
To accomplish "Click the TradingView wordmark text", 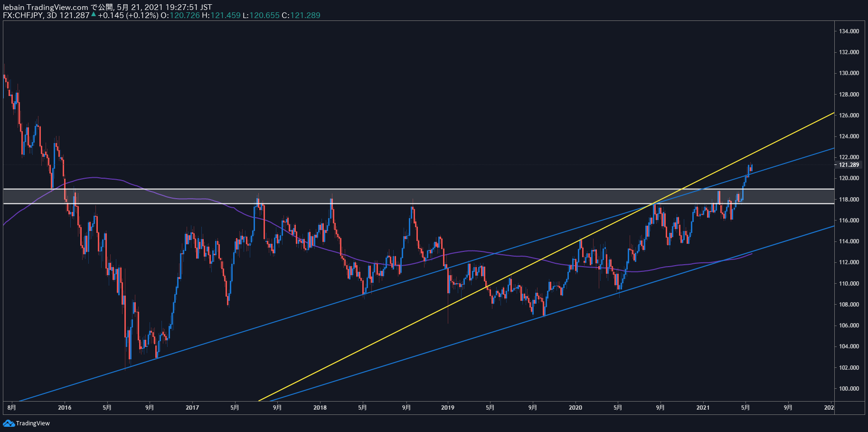I will (33, 423).
